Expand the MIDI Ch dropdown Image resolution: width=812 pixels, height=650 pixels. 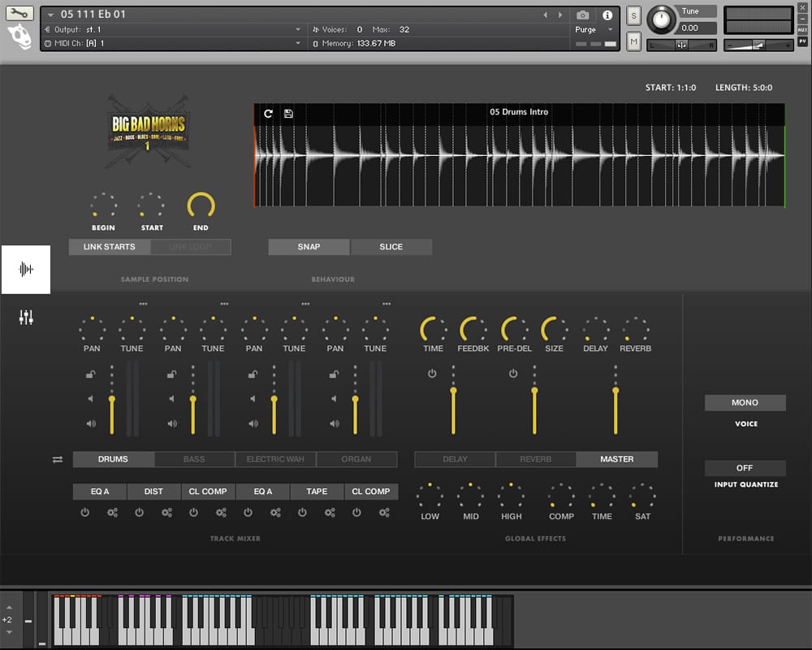298,43
